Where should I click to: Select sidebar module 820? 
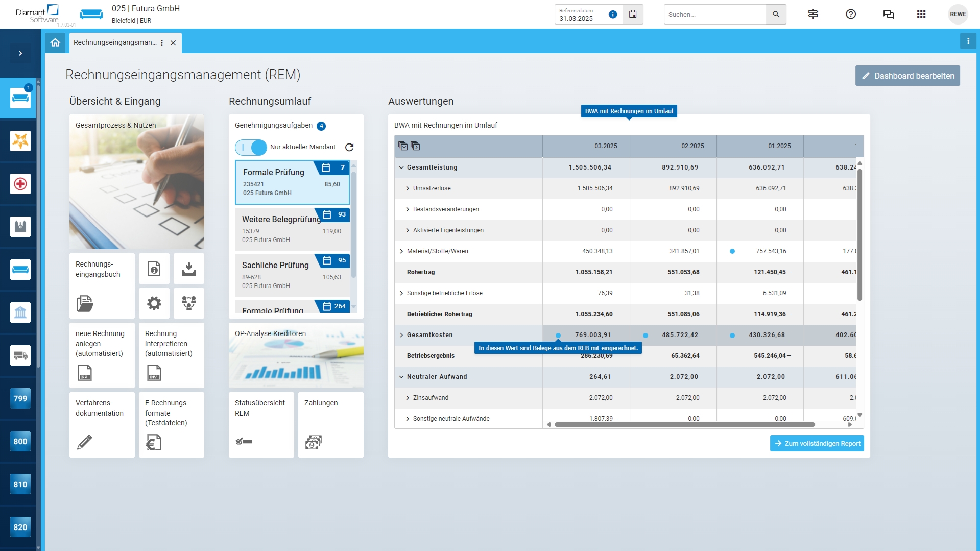point(20,527)
